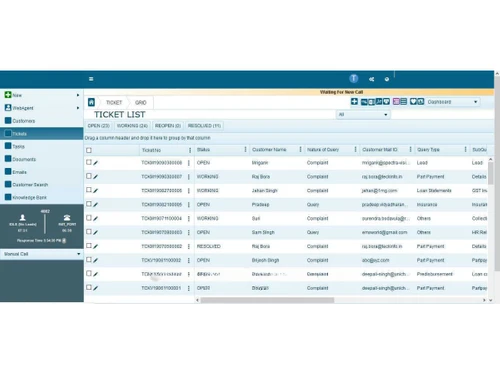The height and width of the screenshot is (375, 500).
Task: Click the list view toolbar icon
Action: click(403, 102)
